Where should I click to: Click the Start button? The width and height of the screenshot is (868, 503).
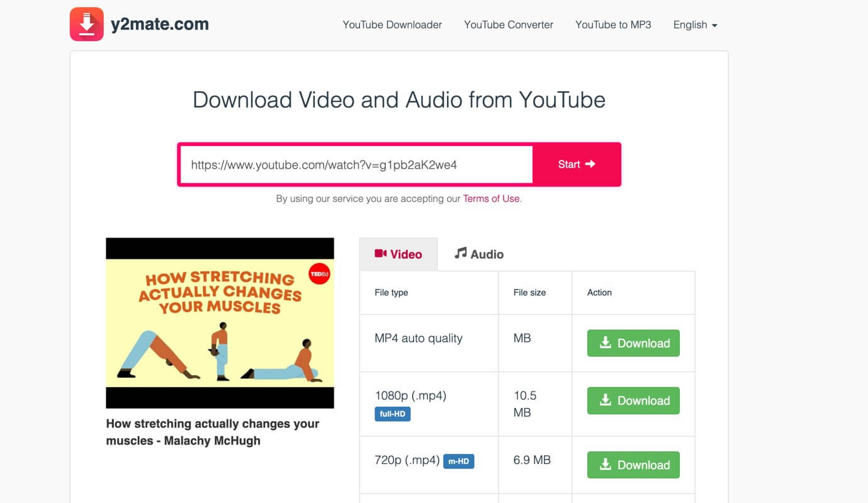pyautogui.click(x=577, y=164)
